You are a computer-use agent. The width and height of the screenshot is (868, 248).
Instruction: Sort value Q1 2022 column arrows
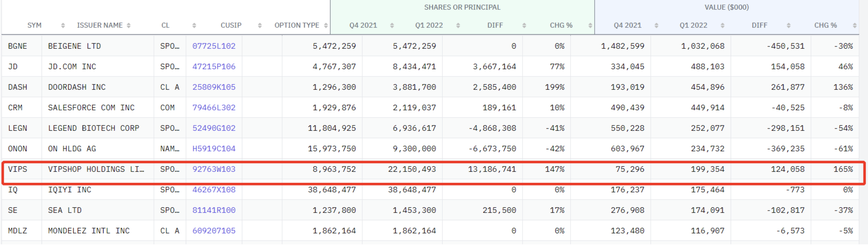click(x=722, y=26)
